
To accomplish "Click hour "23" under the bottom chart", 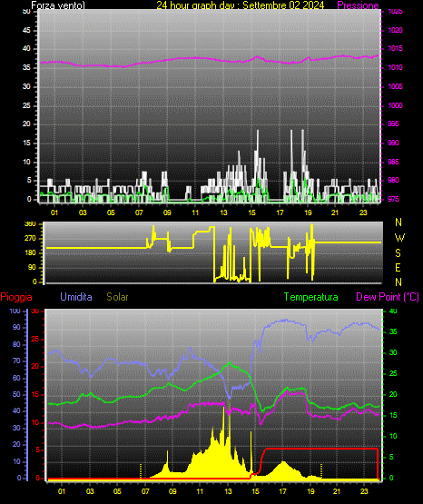I will point(364,491).
